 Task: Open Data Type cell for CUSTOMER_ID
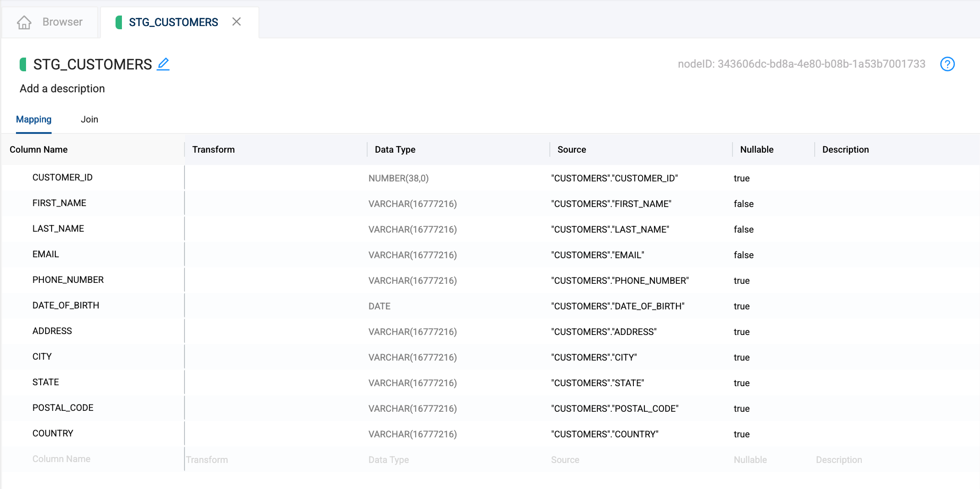pyautogui.click(x=398, y=178)
